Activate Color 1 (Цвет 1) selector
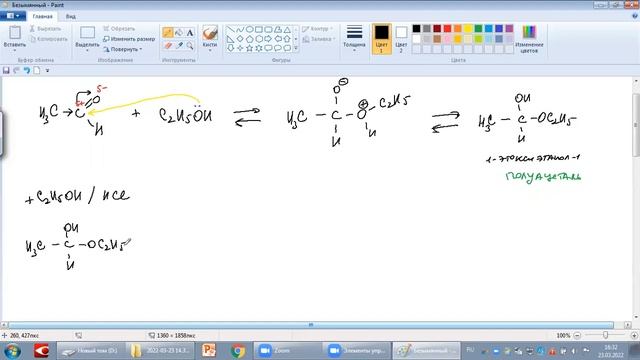 click(x=382, y=39)
